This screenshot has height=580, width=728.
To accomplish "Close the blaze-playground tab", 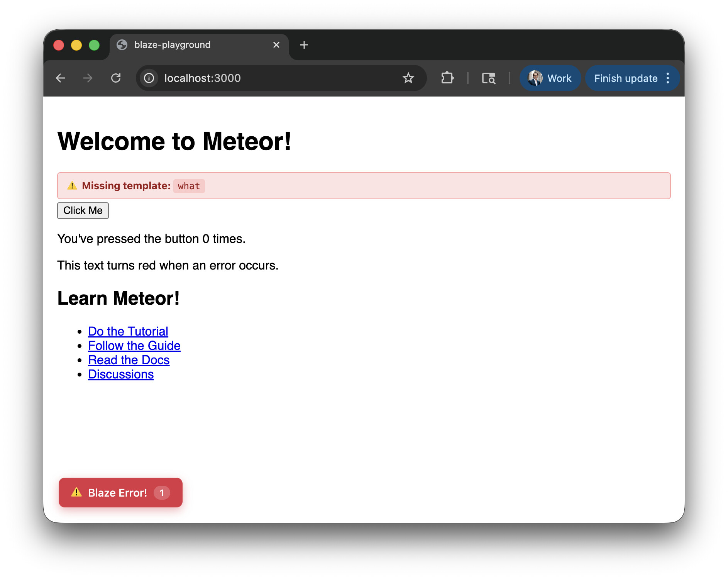I will click(276, 45).
